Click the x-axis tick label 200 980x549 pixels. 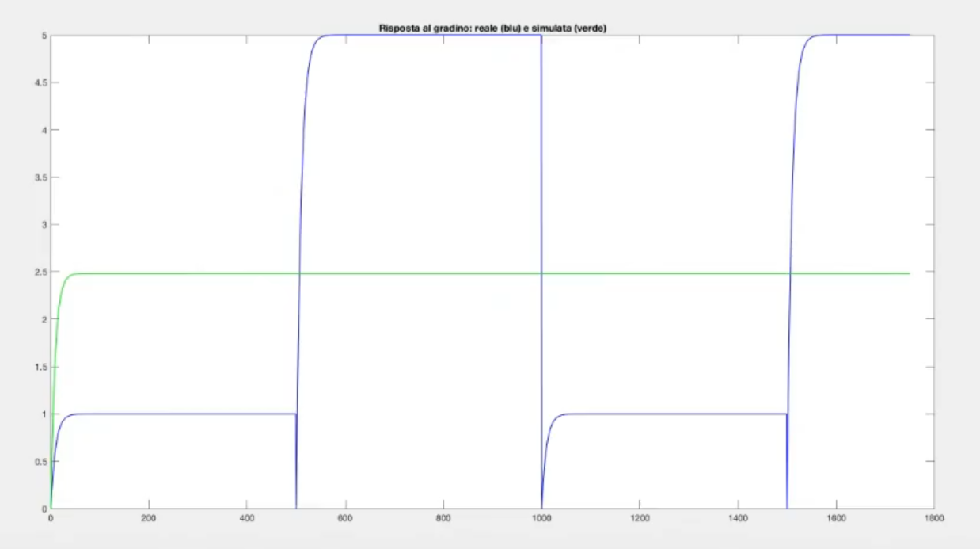coord(148,520)
